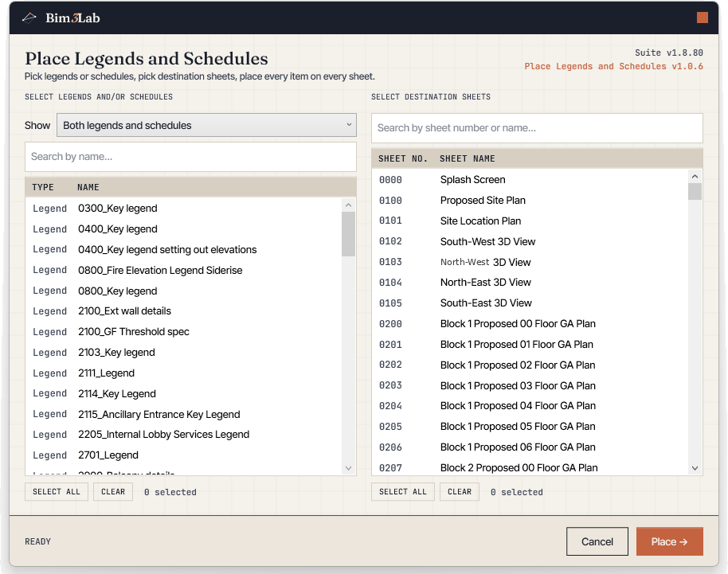Select 0800_Fire Elevation Legend Siderise

[x=184, y=270]
